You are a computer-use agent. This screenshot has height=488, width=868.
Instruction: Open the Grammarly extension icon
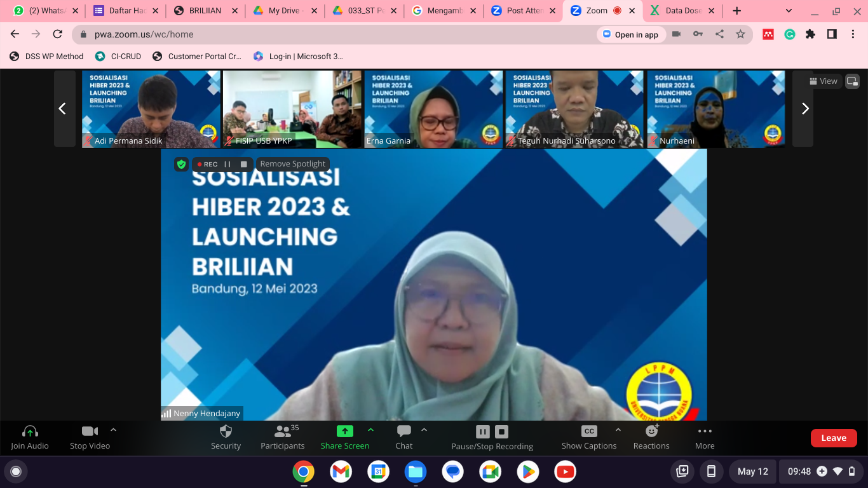tap(790, 34)
